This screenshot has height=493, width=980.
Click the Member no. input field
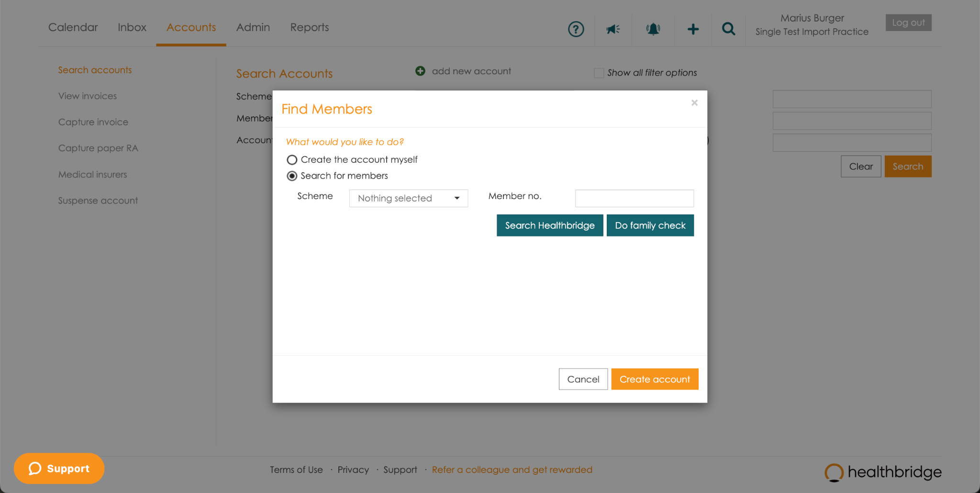[634, 198]
